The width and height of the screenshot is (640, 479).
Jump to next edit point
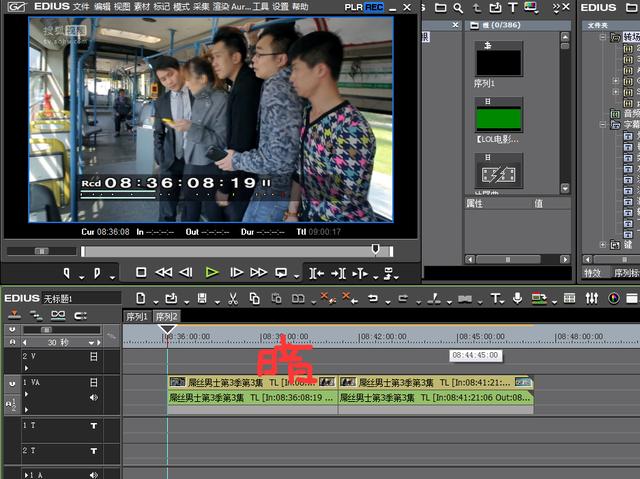(338, 273)
